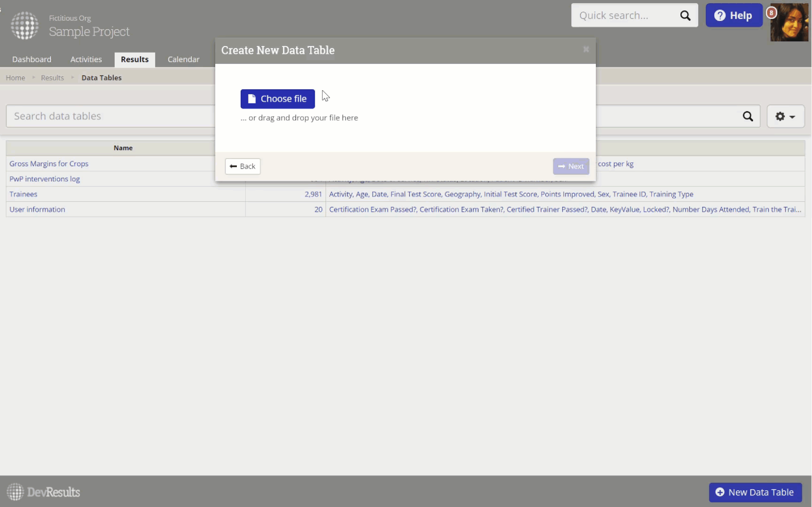812x507 pixels.
Task: Click the quick search magnifier icon
Action: pyautogui.click(x=685, y=15)
